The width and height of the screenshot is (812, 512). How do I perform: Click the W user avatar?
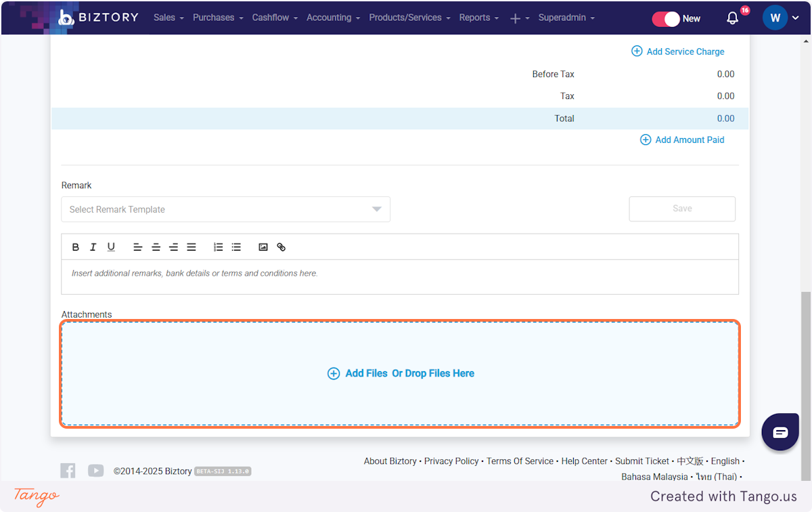coord(775,18)
